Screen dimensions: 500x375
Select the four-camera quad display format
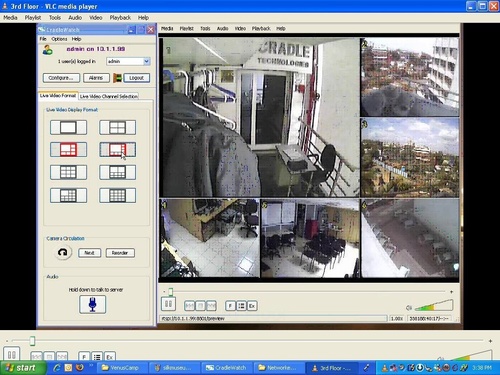click(117, 127)
